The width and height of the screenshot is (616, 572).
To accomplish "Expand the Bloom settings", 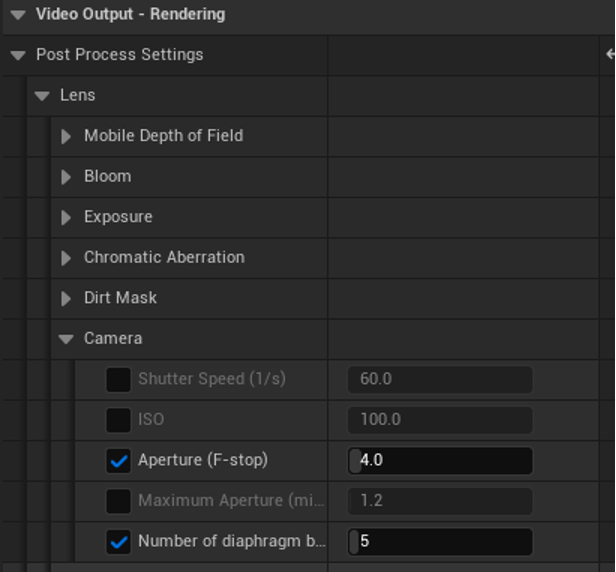I will click(66, 177).
